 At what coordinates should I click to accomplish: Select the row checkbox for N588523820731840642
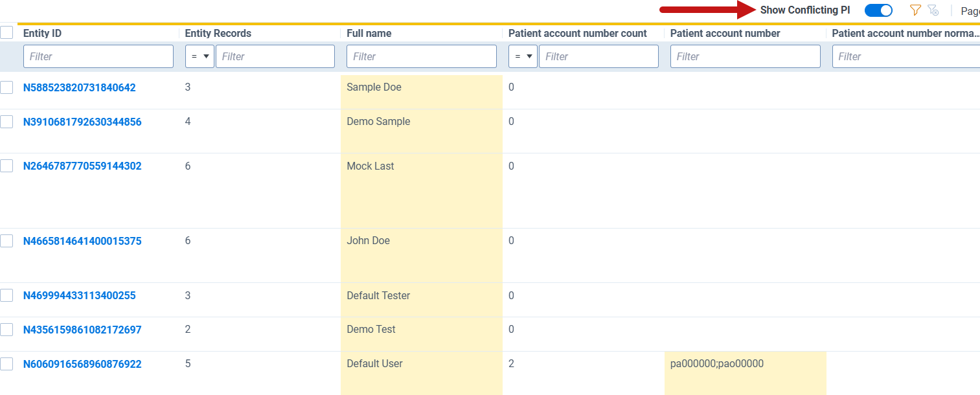[6, 87]
